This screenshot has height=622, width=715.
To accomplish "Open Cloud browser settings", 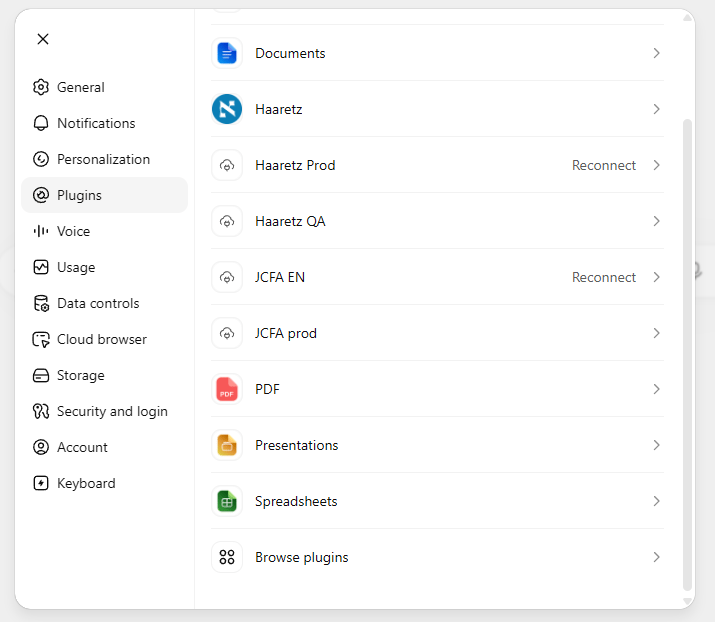I will [104, 339].
